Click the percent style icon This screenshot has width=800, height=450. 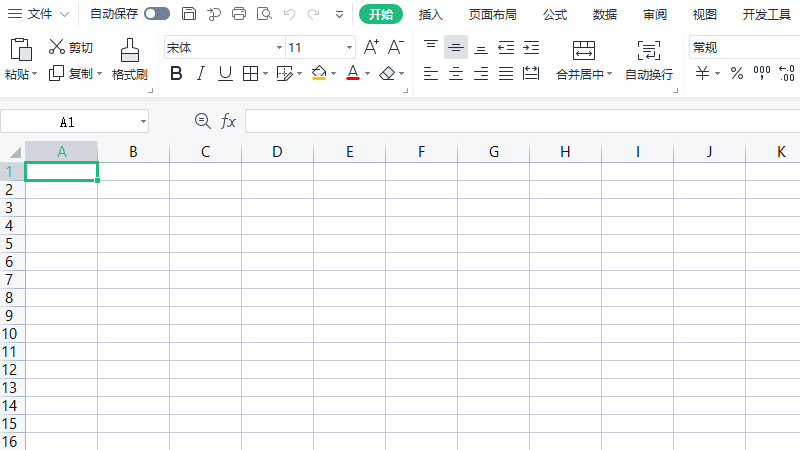tap(736, 73)
